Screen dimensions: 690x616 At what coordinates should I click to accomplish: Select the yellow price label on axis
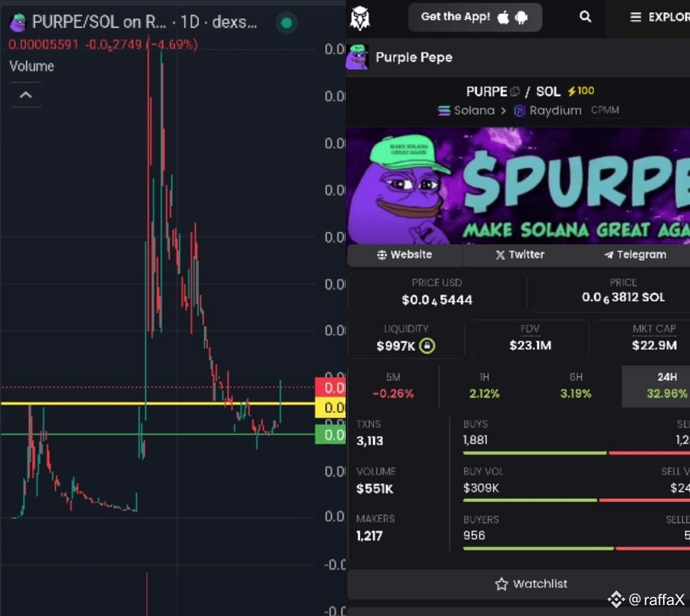click(x=330, y=408)
